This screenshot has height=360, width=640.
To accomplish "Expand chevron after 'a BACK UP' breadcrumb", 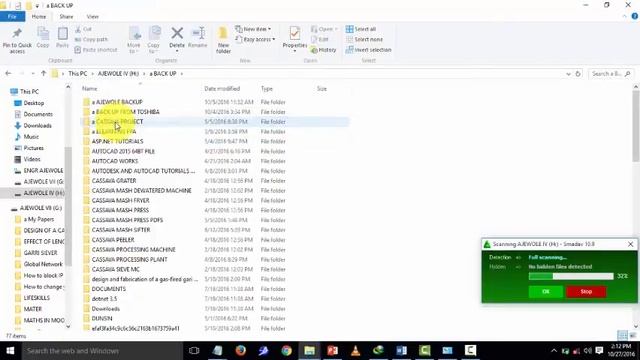I will [182, 74].
